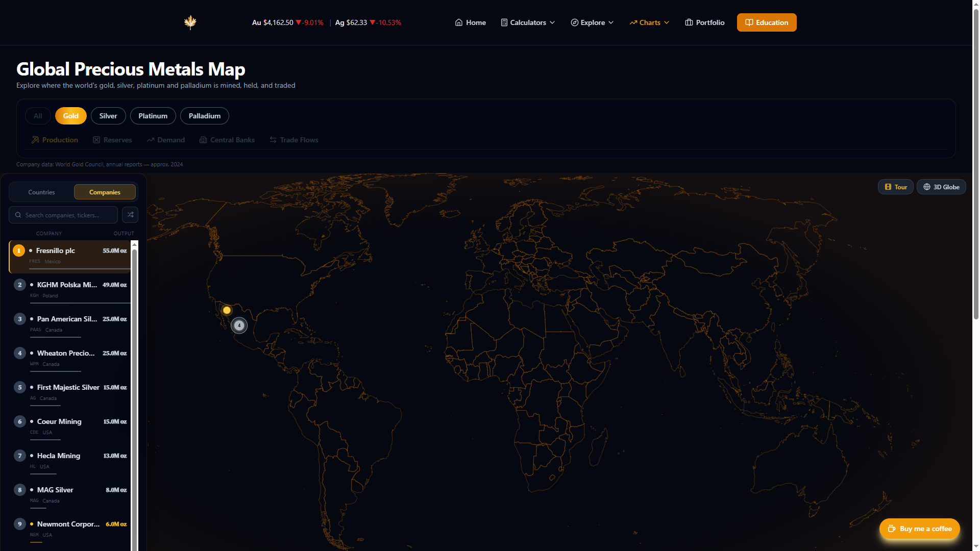Select the Coeur Mining row

tap(70, 428)
